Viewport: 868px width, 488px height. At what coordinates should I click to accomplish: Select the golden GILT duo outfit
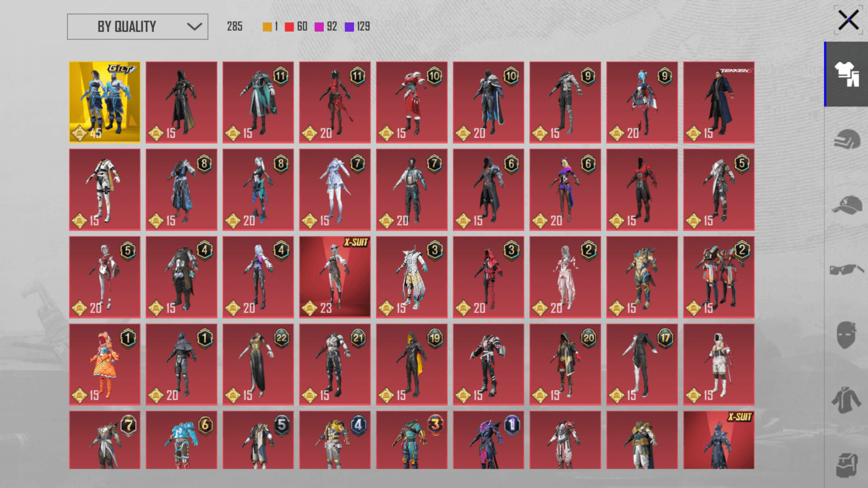pos(104,102)
